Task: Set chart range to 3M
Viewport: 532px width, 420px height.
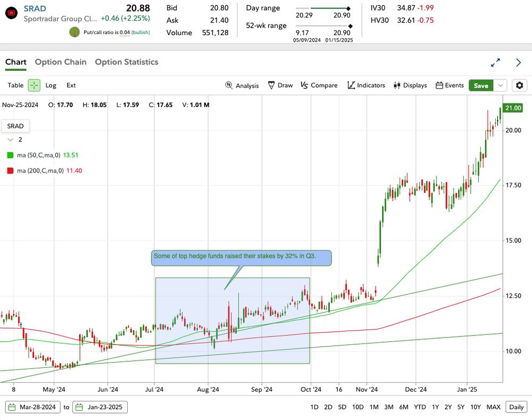Action: tap(389, 407)
